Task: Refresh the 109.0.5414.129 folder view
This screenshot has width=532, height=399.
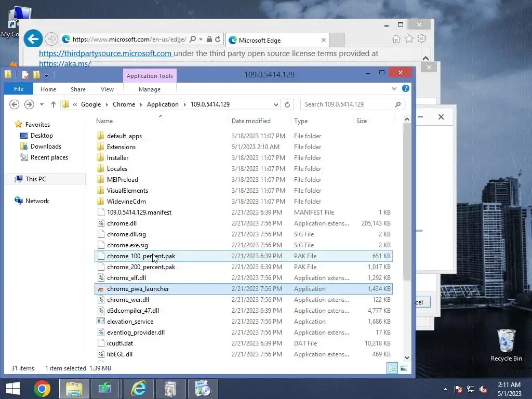Action: (x=287, y=104)
